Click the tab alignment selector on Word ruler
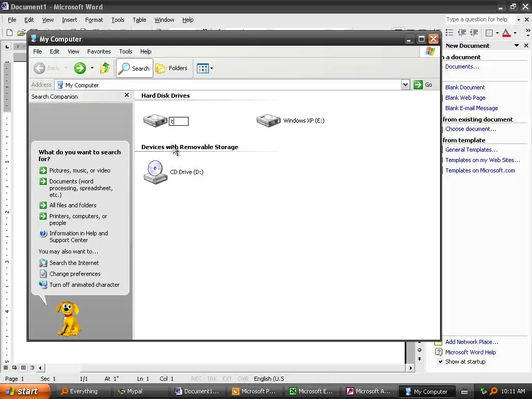 pos(7,46)
